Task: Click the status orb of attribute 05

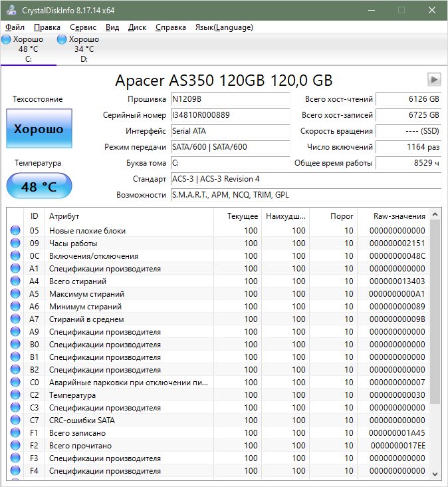Action: (15, 230)
